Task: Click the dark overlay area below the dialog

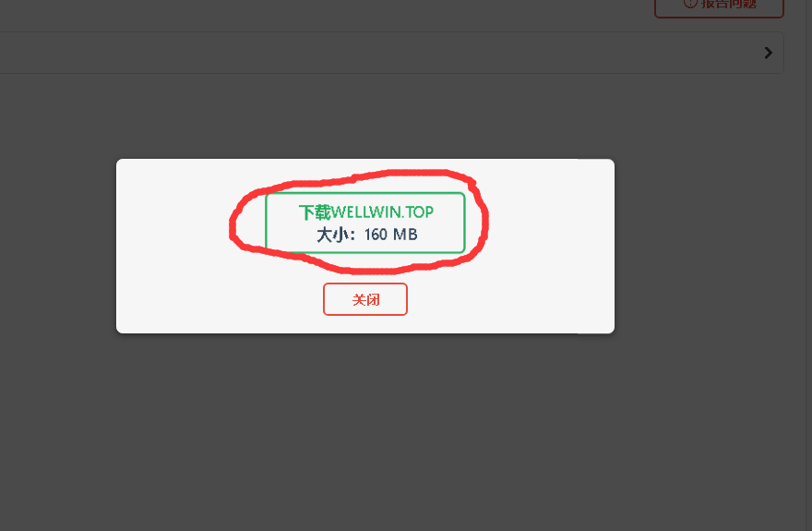Action: point(363,430)
